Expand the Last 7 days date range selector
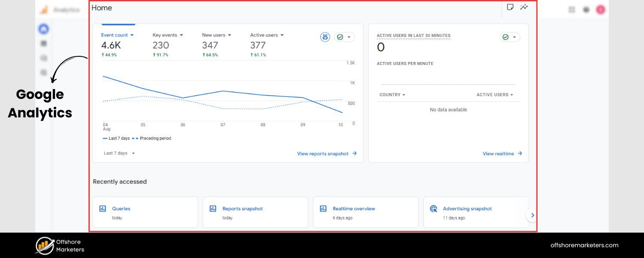This screenshot has height=258, width=644. pyautogui.click(x=118, y=153)
